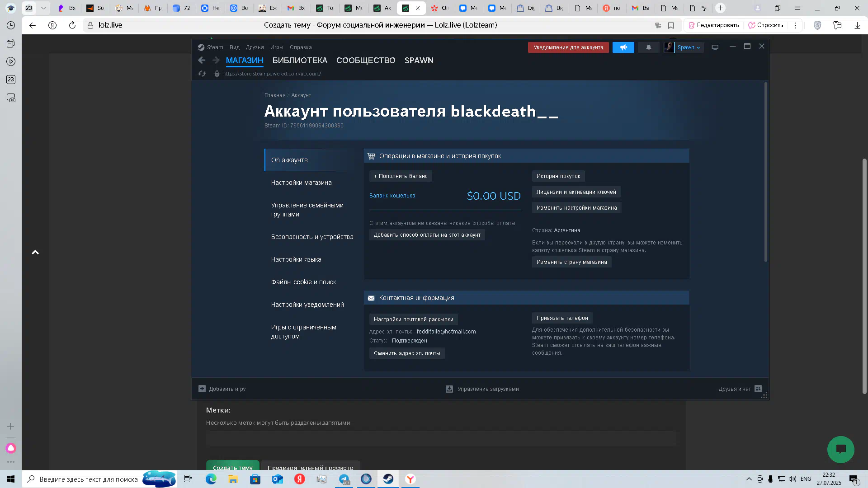This screenshot has height=488, width=868.
Task: Click the browser back arrow
Action: pyautogui.click(x=33, y=25)
